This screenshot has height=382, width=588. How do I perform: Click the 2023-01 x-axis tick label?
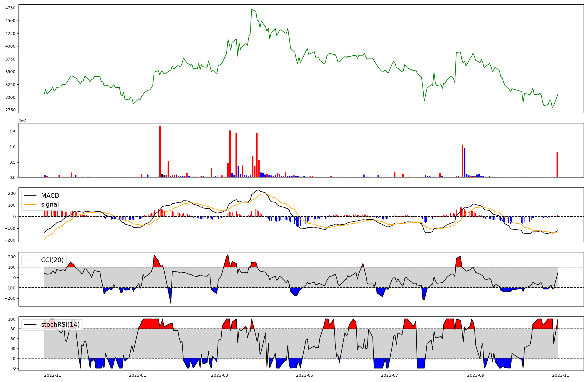(x=138, y=375)
